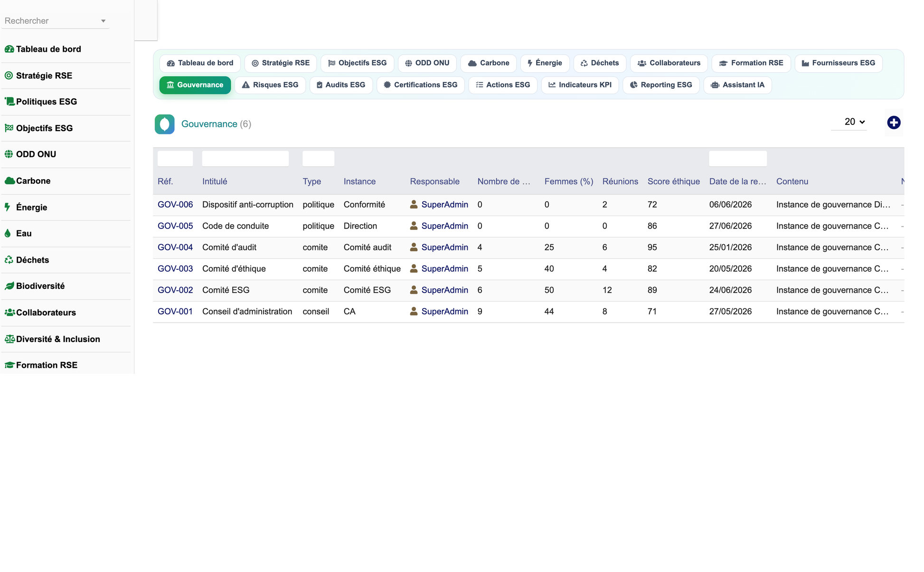Click the Diversité & Inclusion scales icon

9,339
